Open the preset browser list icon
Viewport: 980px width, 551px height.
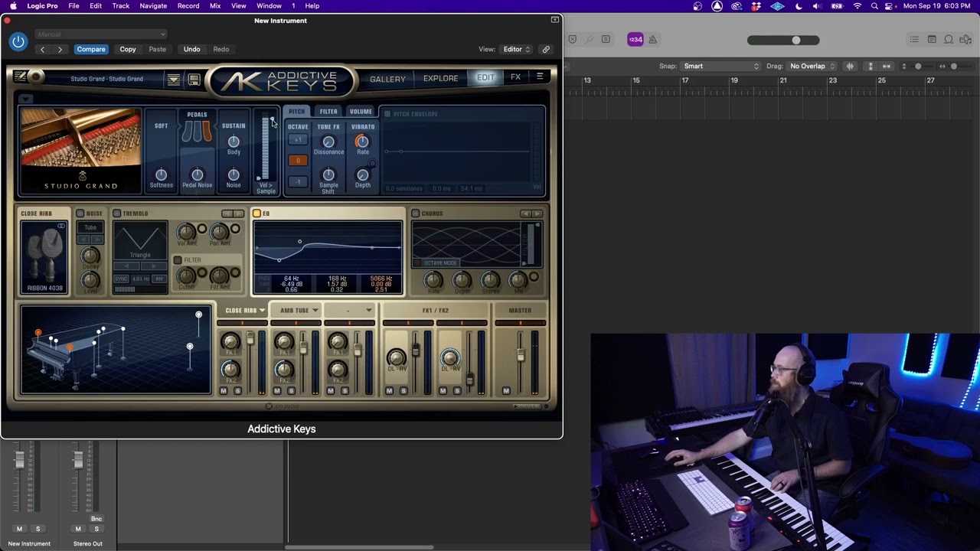point(174,80)
